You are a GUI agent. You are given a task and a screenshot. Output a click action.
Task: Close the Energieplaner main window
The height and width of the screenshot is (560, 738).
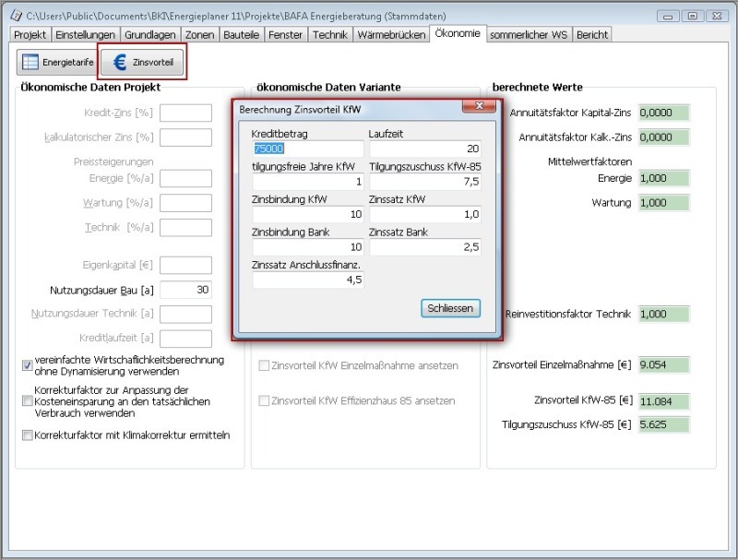coord(717,16)
